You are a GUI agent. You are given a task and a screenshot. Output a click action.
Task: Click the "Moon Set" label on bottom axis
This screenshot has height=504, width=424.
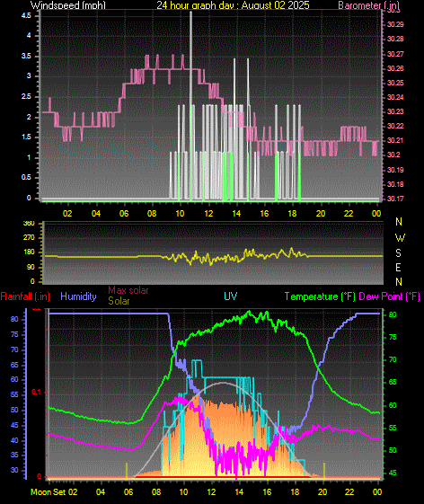click(49, 492)
